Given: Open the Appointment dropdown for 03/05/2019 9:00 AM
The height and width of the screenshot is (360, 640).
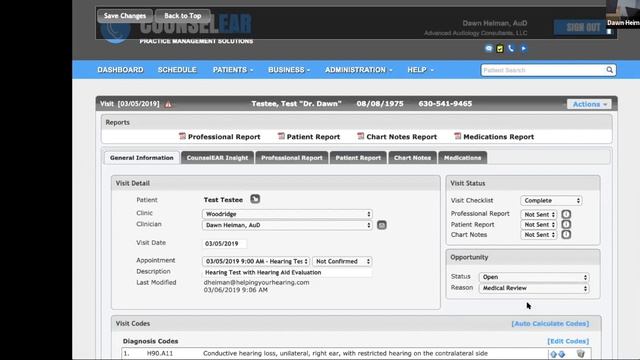Looking at the screenshot, I should click(256, 261).
